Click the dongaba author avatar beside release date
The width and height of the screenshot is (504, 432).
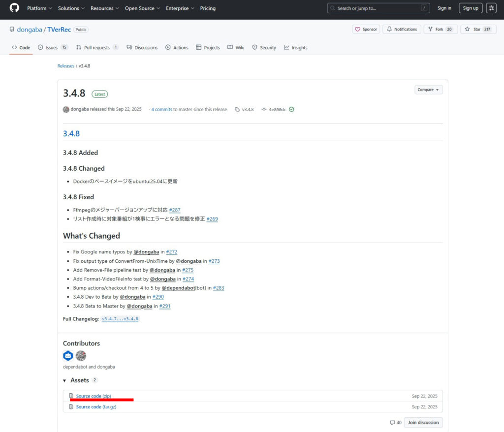(x=66, y=109)
